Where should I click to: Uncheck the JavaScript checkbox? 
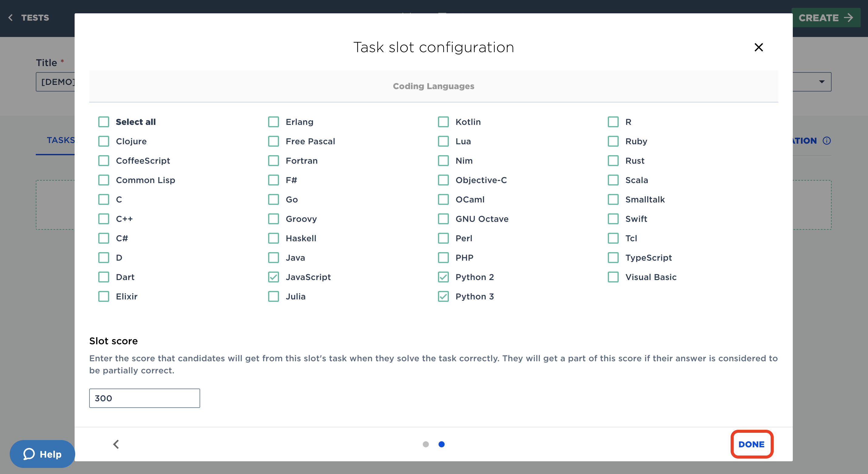coord(274,277)
